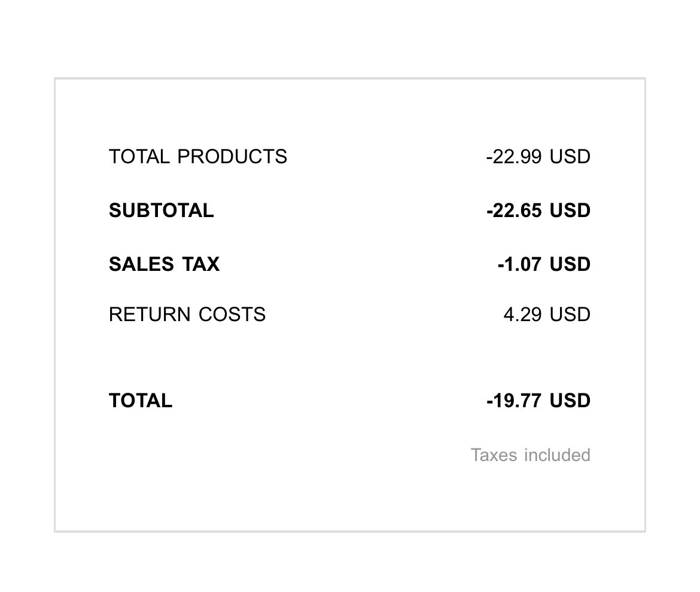Select the -1.07 sales tax figure
Screen dimensions: 700x592
(x=519, y=264)
